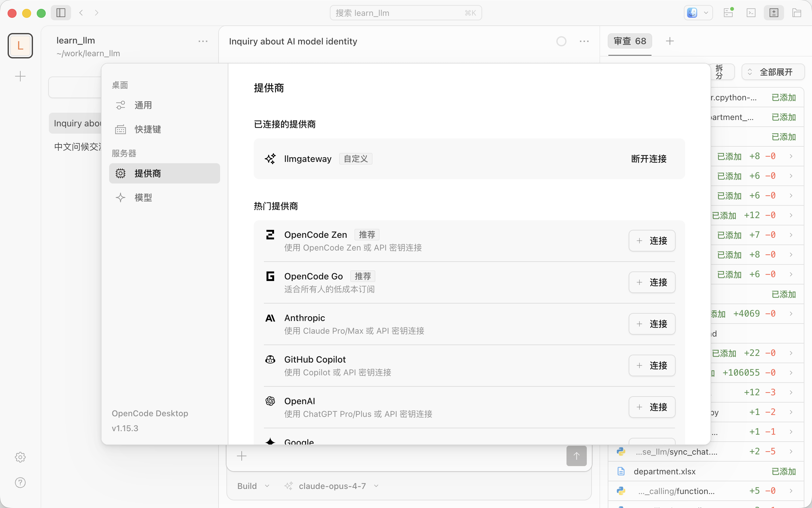Open the terminal panel icon
812x508 pixels.
pyautogui.click(x=751, y=13)
